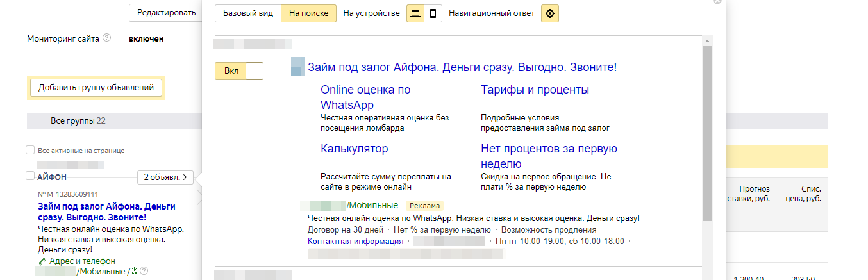Check the Все активные на странице checkbox

(x=30, y=150)
